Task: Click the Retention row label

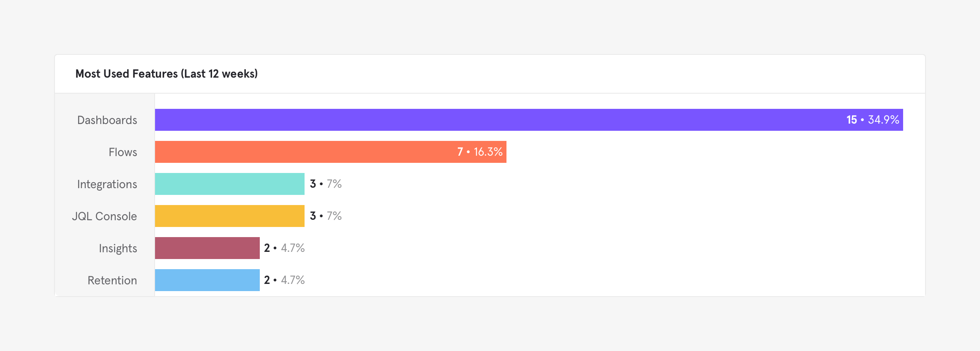Action: [x=112, y=281]
